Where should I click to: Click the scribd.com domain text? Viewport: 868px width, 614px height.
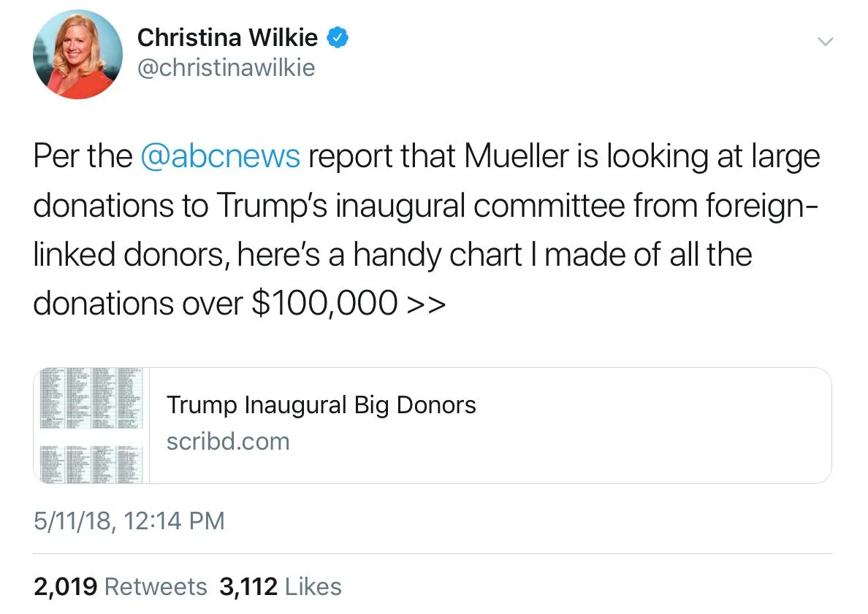(x=228, y=441)
